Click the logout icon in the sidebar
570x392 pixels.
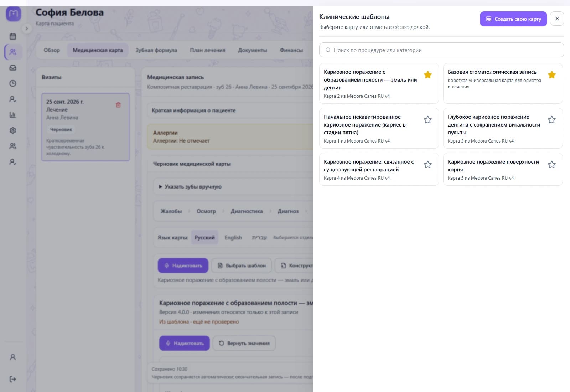13,379
